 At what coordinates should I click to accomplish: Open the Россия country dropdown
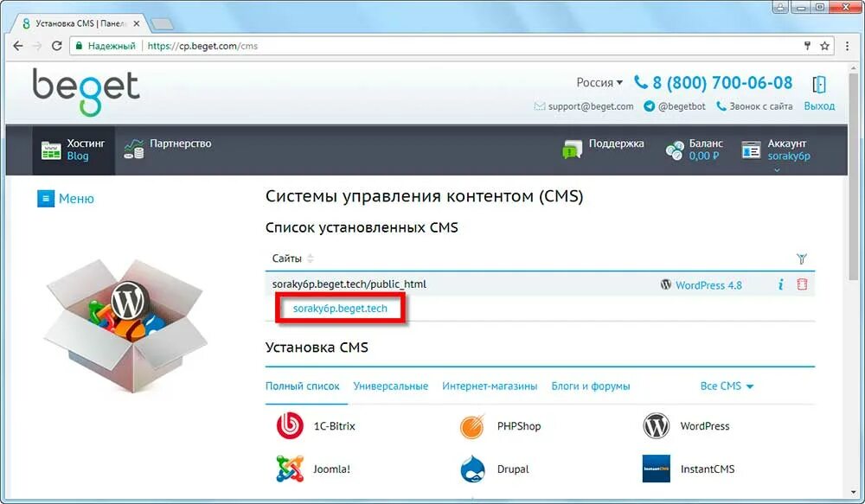[x=599, y=83]
